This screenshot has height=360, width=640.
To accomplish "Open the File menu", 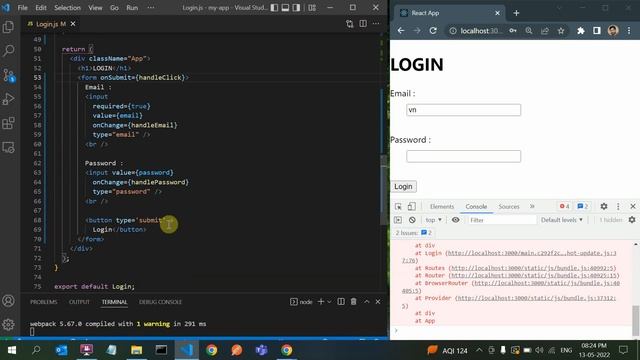I will (x=22, y=8).
